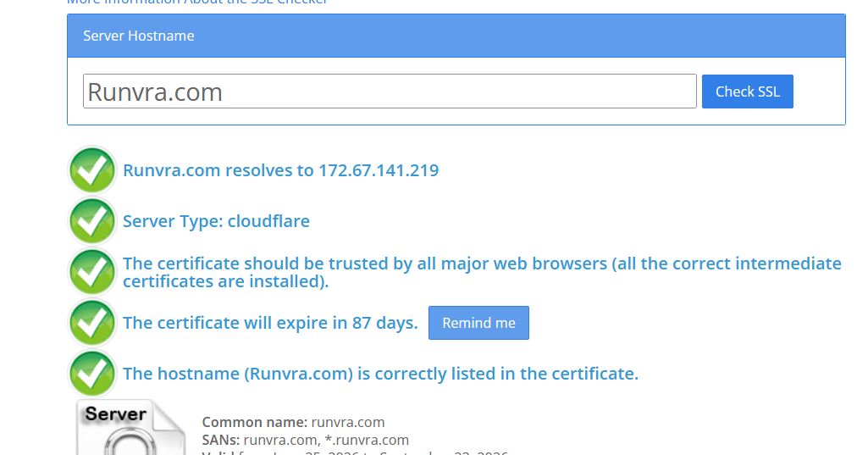
Task: Click green checkmark beside the 87 days expiry line
Action: [x=92, y=323]
